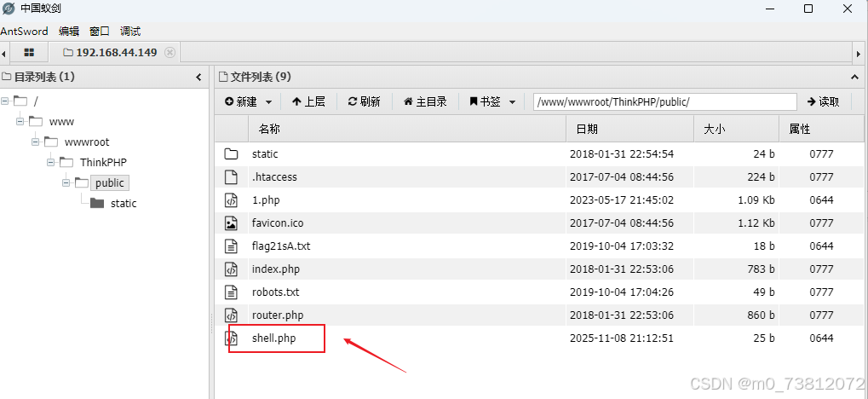Select the wwwroot folder in the tree

click(87, 142)
